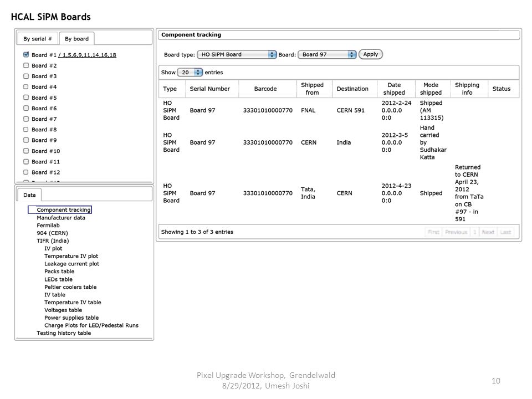Viewport: 532px width, 399px height.
Task: Go to the Last page
Action: (505, 232)
